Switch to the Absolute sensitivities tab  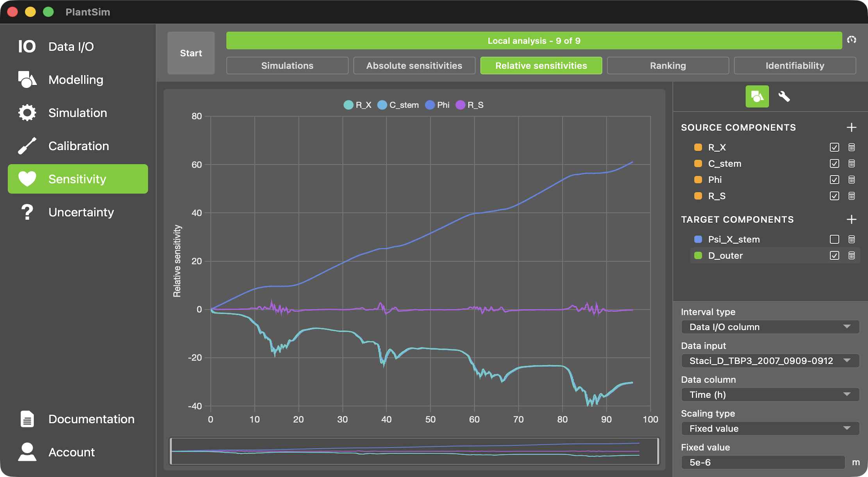[x=414, y=66]
